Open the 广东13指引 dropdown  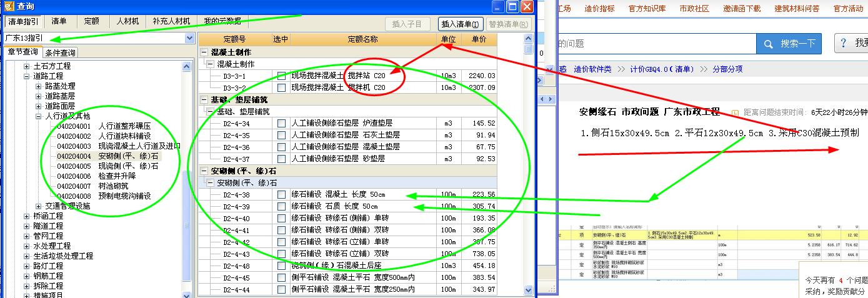(189, 38)
